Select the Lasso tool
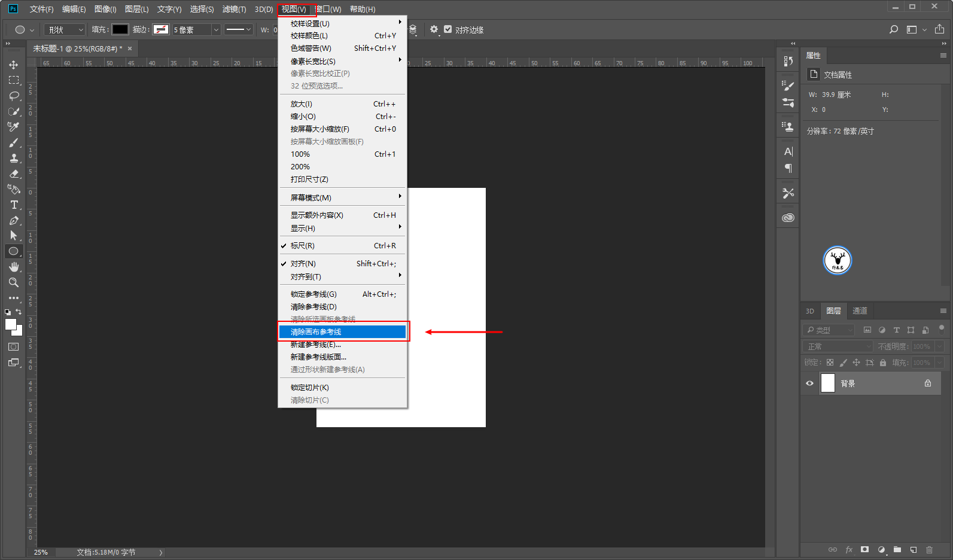This screenshot has width=953, height=560. coord(14,96)
